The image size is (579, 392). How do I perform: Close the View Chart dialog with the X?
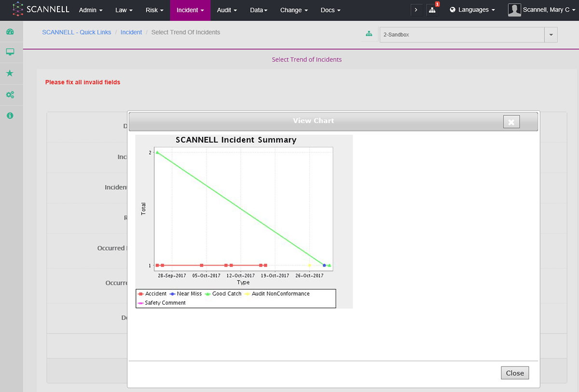pos(511,122)
